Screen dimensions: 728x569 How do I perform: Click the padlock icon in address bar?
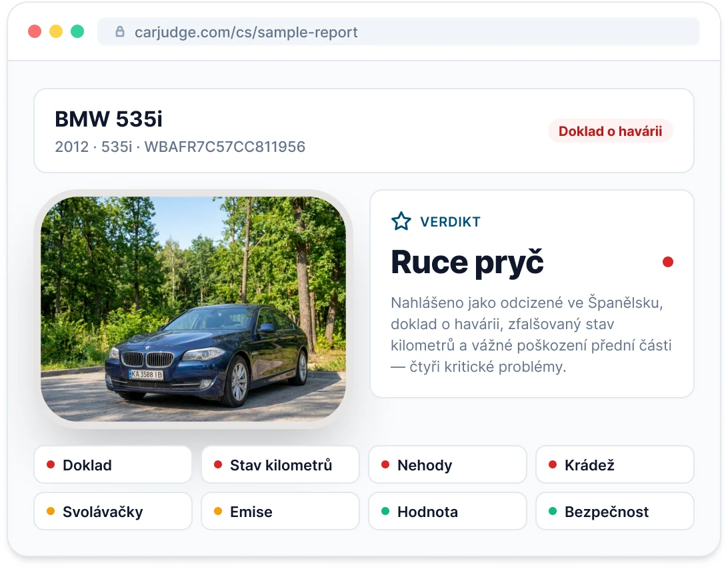pos(120,31)
